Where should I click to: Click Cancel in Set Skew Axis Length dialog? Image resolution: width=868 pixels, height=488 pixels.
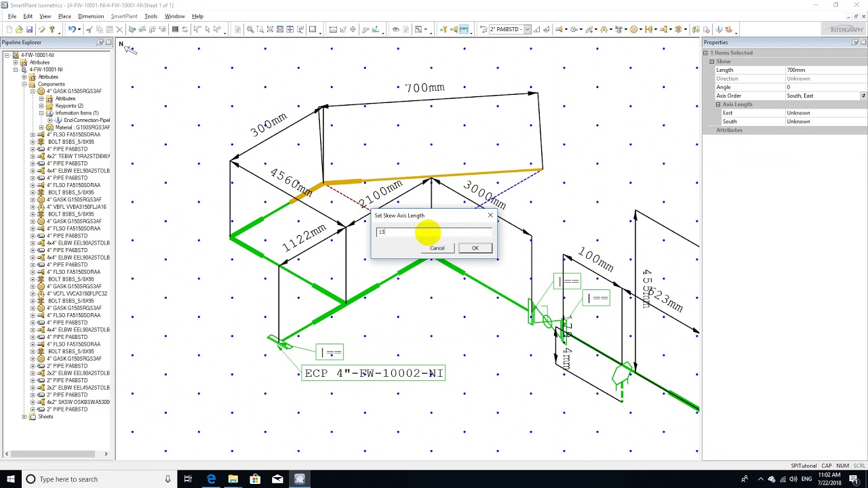(437, 248)
